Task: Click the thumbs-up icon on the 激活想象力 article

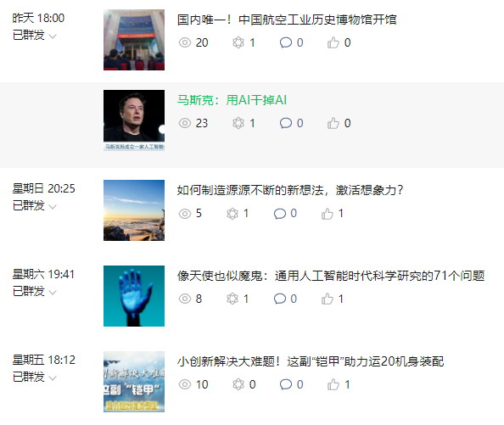Action: click(328, 214)
